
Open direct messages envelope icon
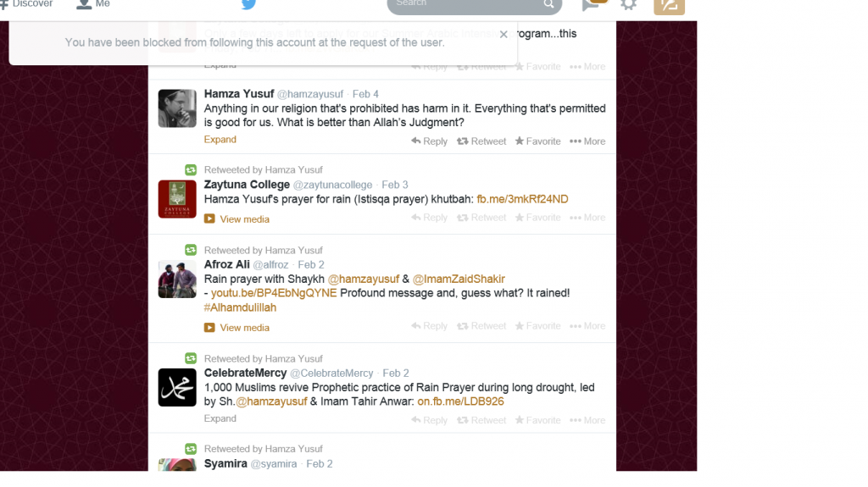tap(593, 5)
